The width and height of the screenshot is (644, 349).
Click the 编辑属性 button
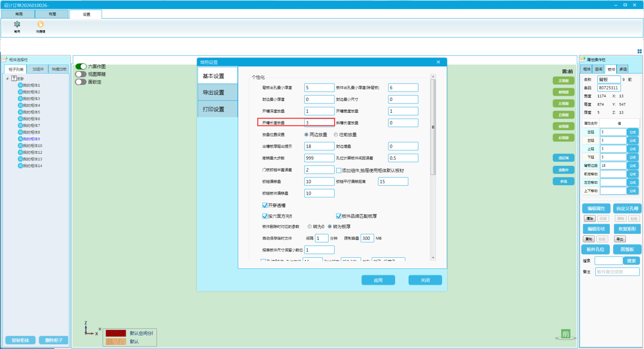pos(596,209)
